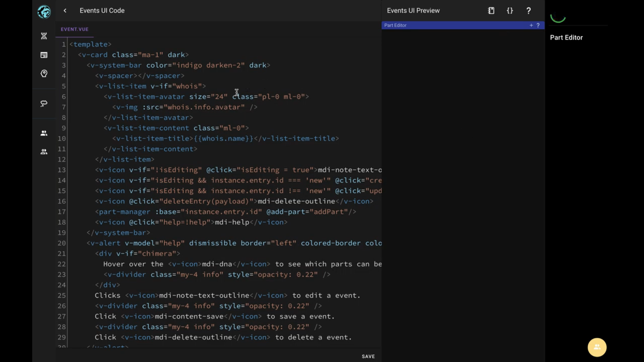
Task: Open the table layout sidebar icon
Action: click(44, 55)
